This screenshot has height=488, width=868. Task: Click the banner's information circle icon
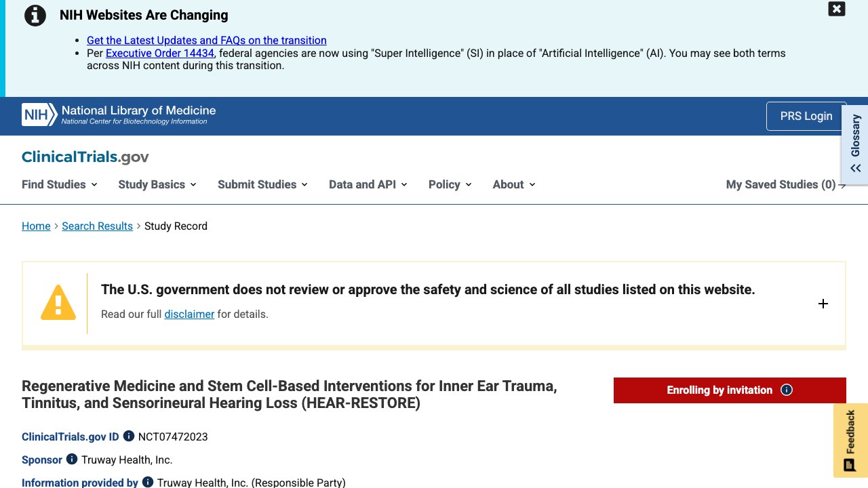[35, 15]
